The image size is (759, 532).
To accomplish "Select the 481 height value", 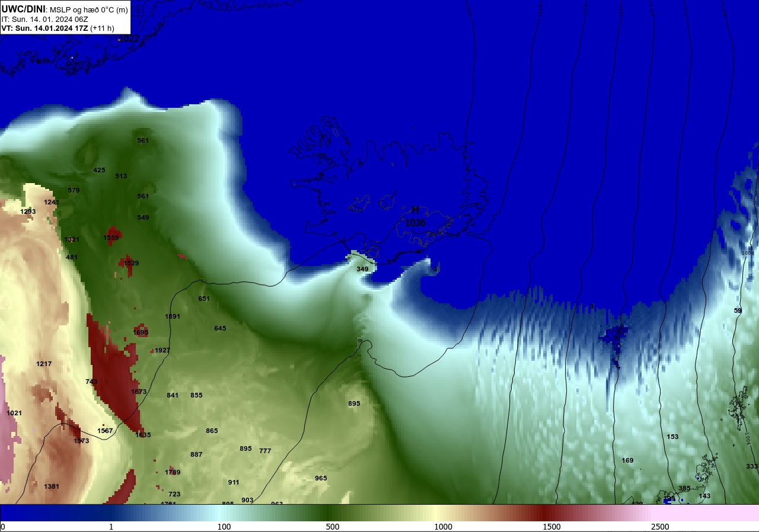I will 72,257.
